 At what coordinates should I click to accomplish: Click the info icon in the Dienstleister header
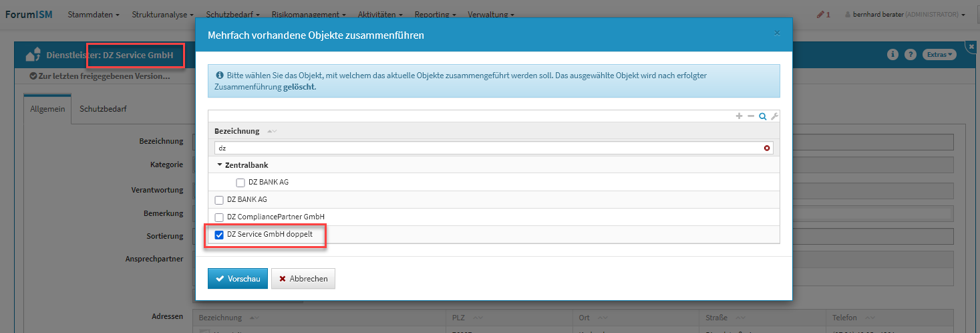892,55
